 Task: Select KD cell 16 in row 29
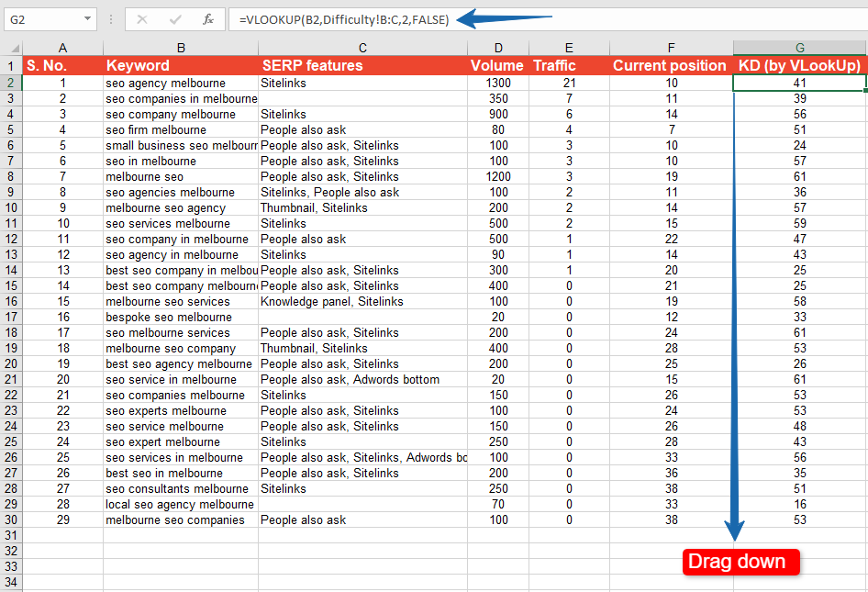[800, 505]
